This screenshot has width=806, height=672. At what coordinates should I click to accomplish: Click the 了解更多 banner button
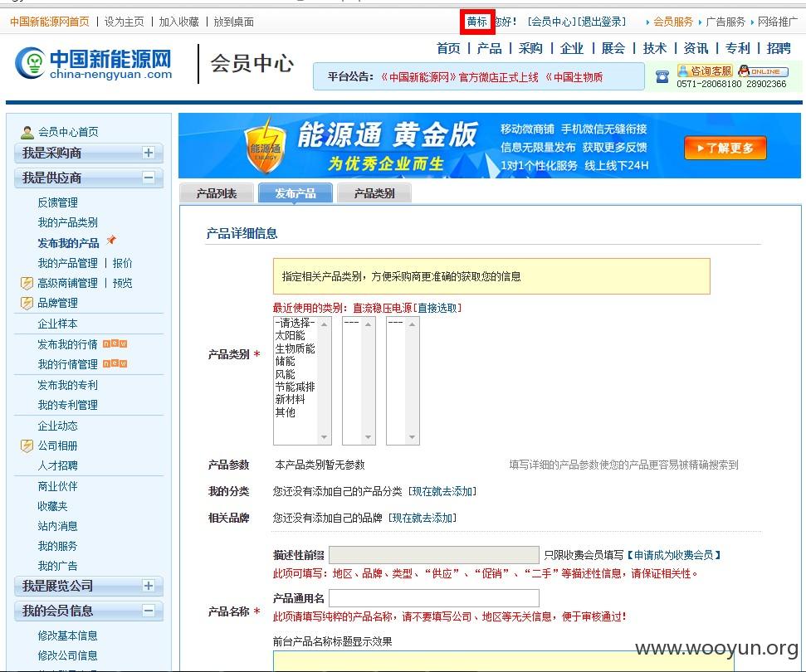(x=725, y=148)
